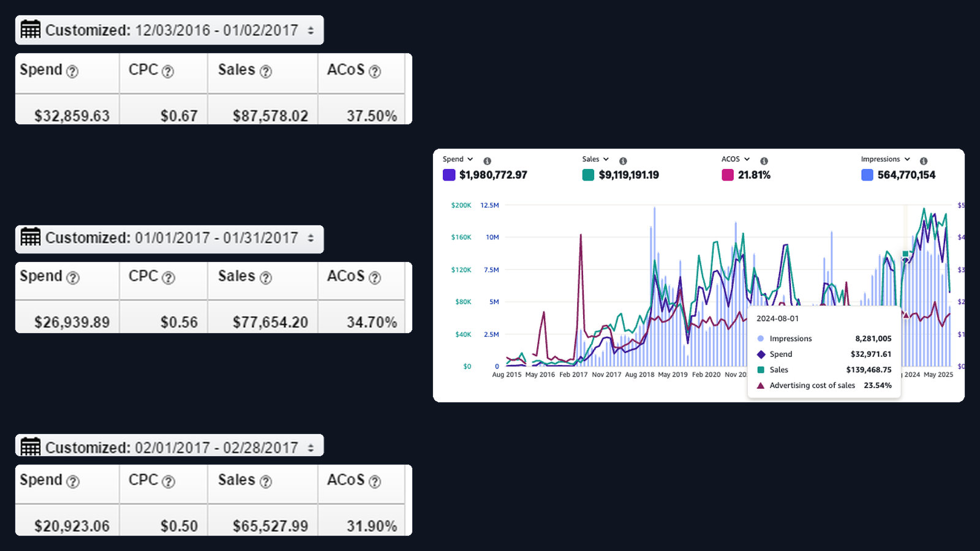Click total spend $1,980,772.97 in chart
The width and height of the screenshot is (980, 551).
[x=493, y=175]
